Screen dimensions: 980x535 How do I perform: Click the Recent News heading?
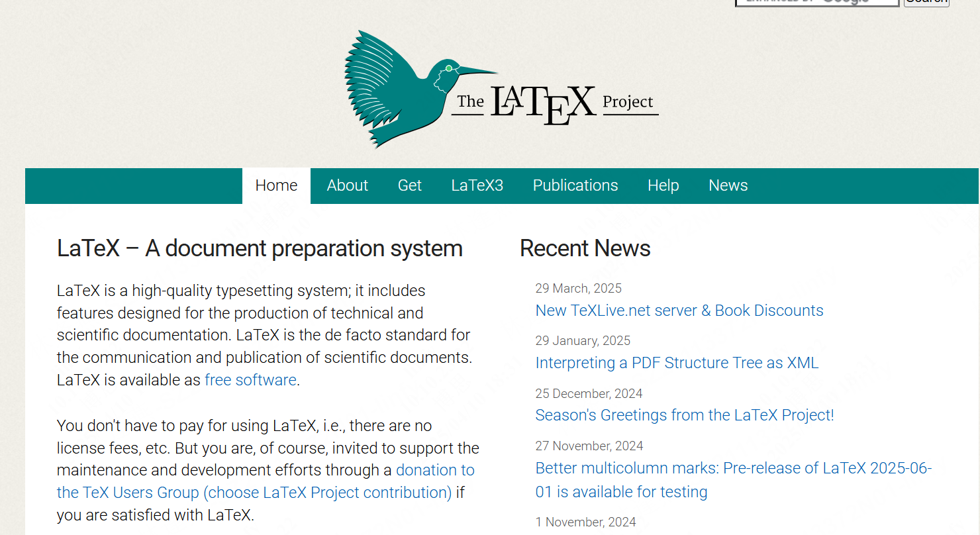pyautogui.click(x=585, y=248)
